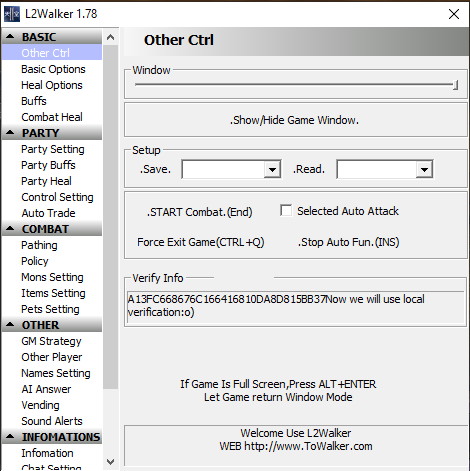Image resolution: width=470 pixels, height=471 pixels.
Task: Open Vending settings
Action: click(40, 405)
